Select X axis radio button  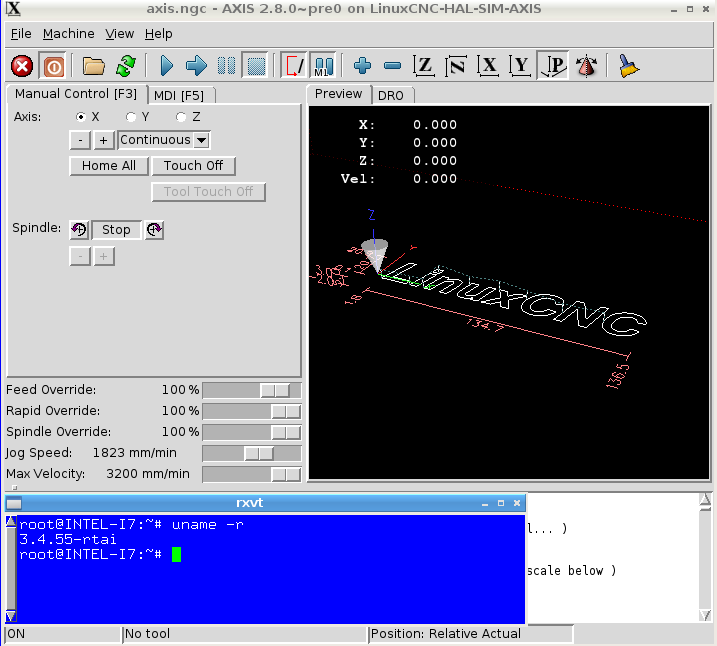pos(81,117)
